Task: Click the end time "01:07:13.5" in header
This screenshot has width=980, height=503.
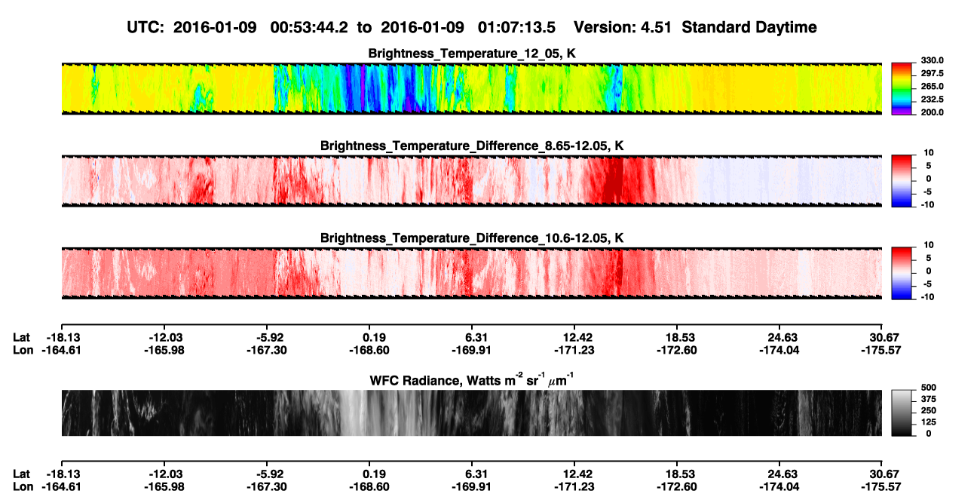Action: [x=517, y=27]
